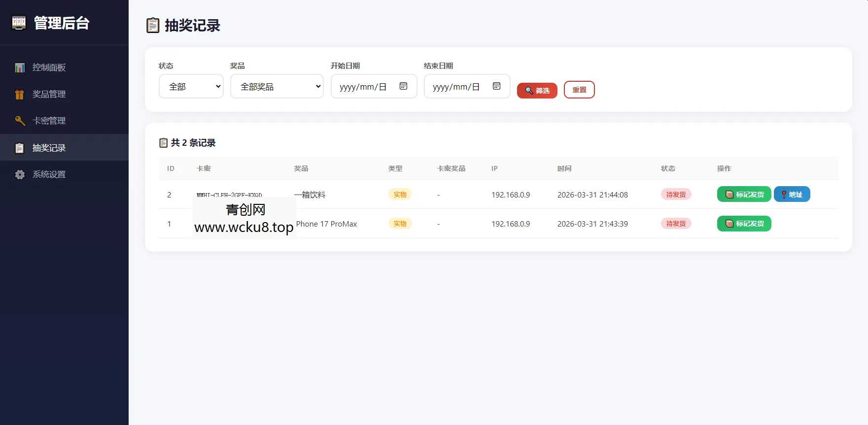This screenshot has width=868, height=425.
Task: Click the 重置 reset button
Action: pos(579,90)
